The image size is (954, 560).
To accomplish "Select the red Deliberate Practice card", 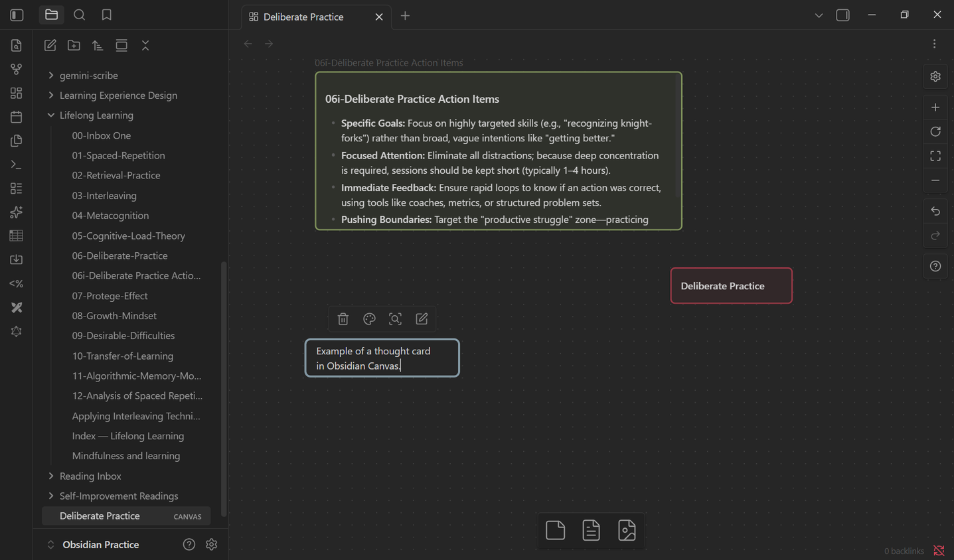I will (x=732, y=286).
